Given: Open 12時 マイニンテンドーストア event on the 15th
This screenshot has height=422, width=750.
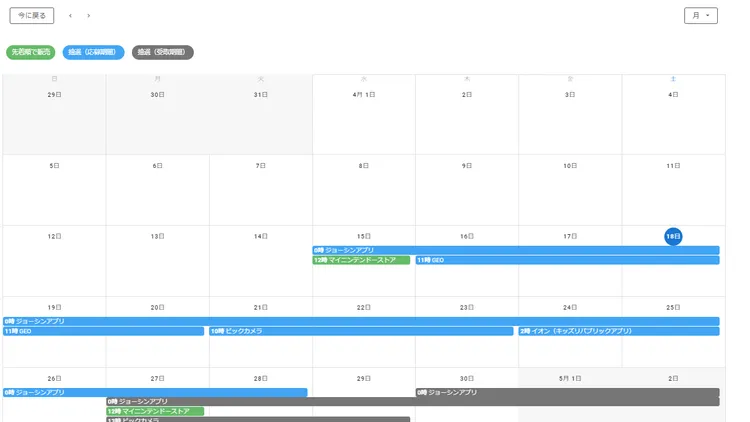Looking at the screenshot, I should [361, 260].
